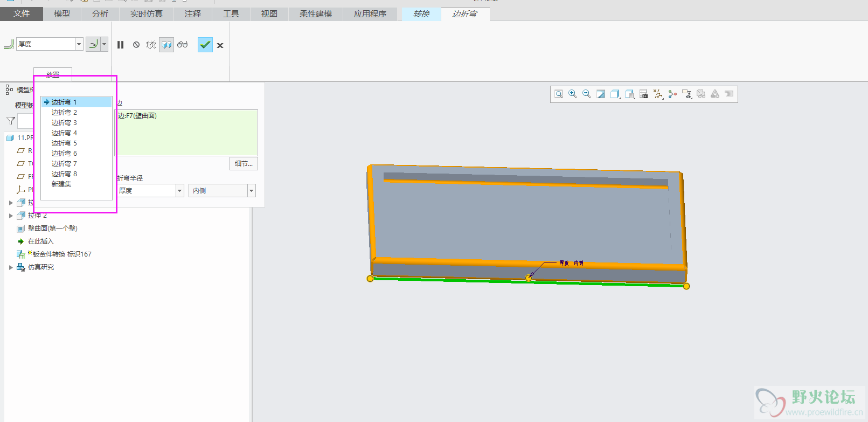The image size is (868, 422).
Task: Open the appearance visibility eye icon
Action: [686, 94]
